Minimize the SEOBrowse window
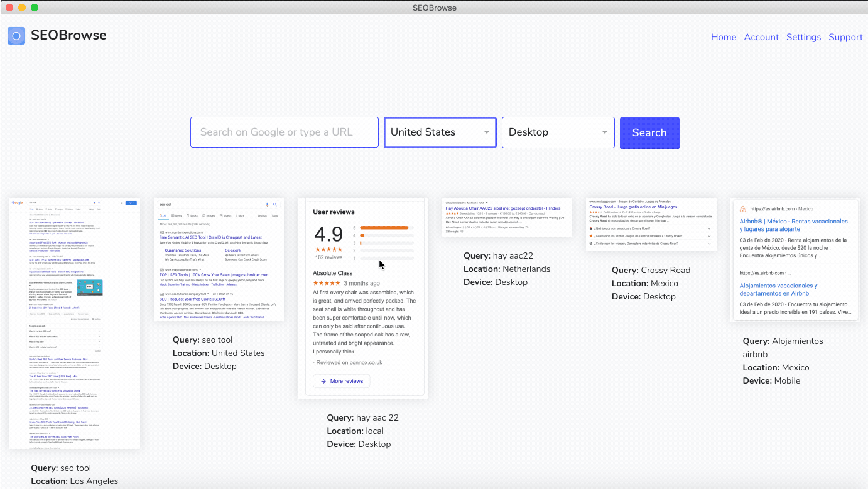This screenshot has height=489, width=868. pyautogui.click(x=22, y=8)
